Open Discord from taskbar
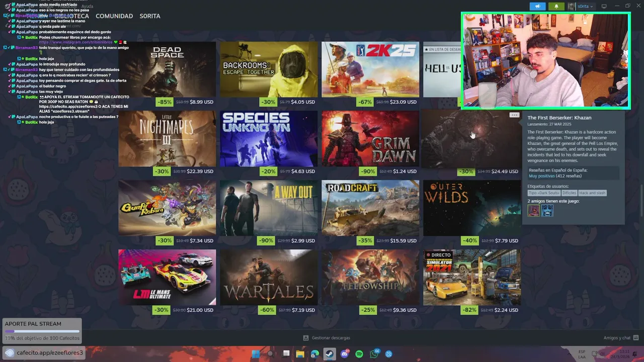Image resolution: width=644 pixels, height=362 pixels. tap(345, 354)
